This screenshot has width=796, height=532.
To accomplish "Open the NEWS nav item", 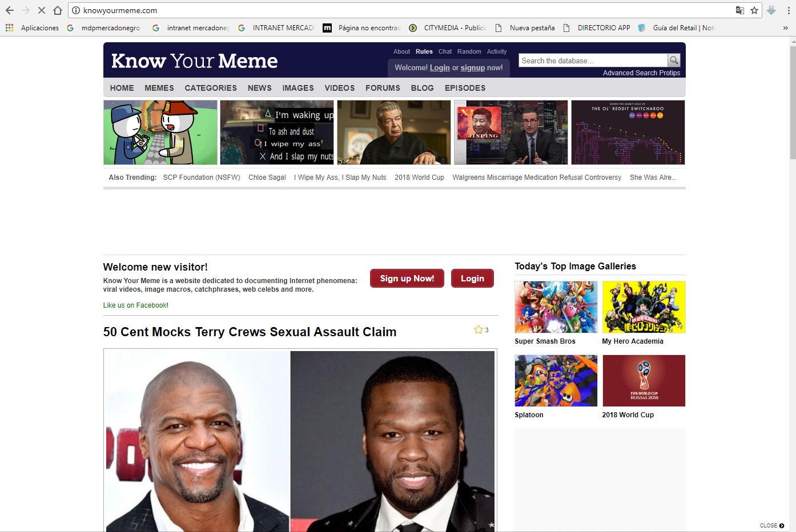I will tap(260, 88).
